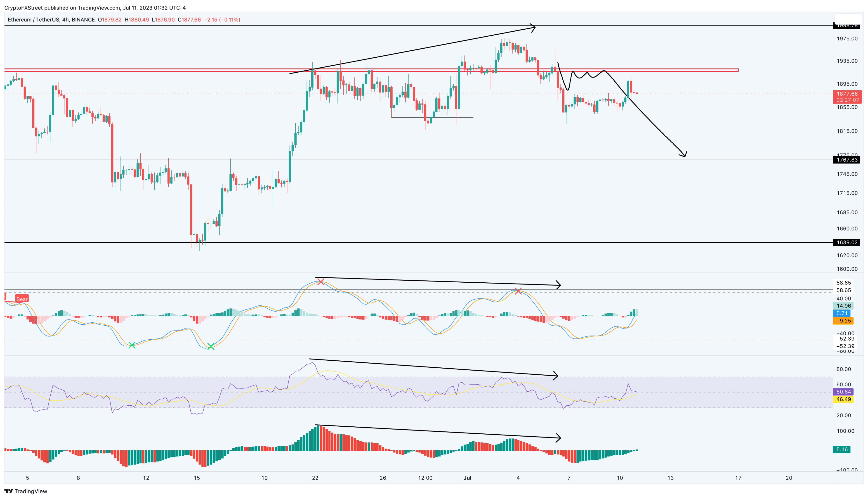The image size is (868, 499).
Task: Click the red current price label 1877.66
Action: point(847,94)
